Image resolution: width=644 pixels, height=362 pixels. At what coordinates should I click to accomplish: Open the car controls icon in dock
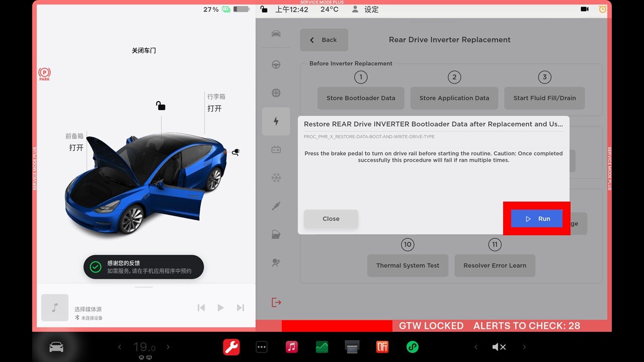pos(56,347)
